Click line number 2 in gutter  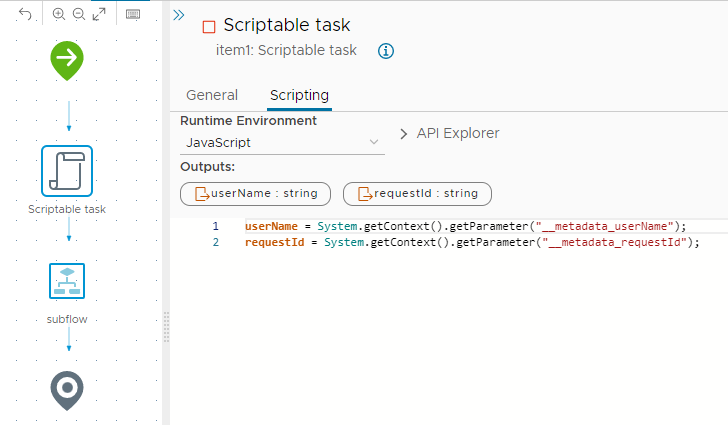click(215, 242)
